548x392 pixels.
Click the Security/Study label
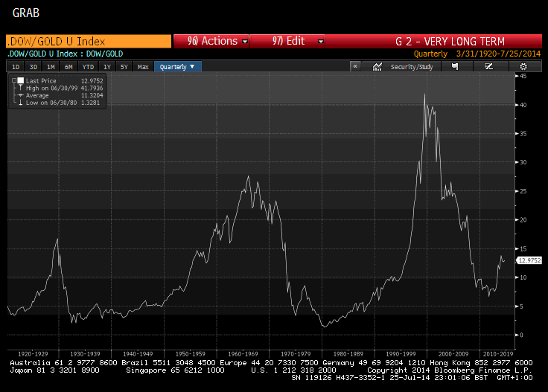(412, 67)
